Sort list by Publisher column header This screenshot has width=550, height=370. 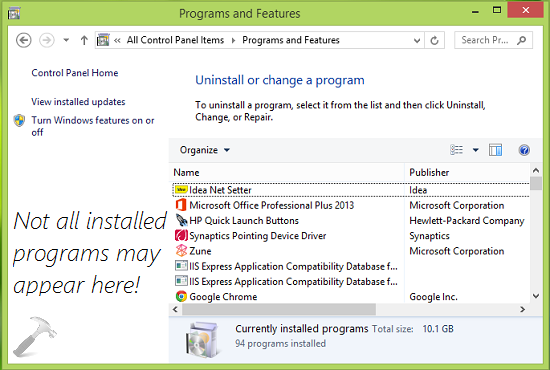(468, 173)
